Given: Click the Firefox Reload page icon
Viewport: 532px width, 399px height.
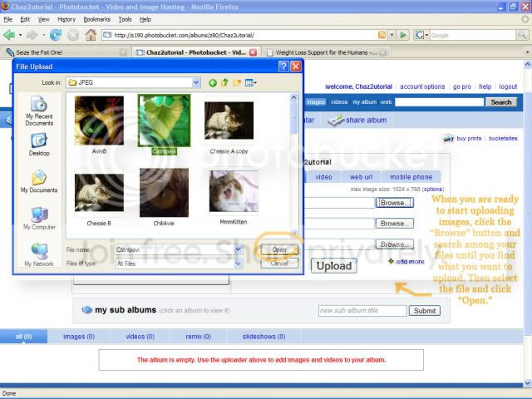Looking at the screenshot, I should pos(56,35).
